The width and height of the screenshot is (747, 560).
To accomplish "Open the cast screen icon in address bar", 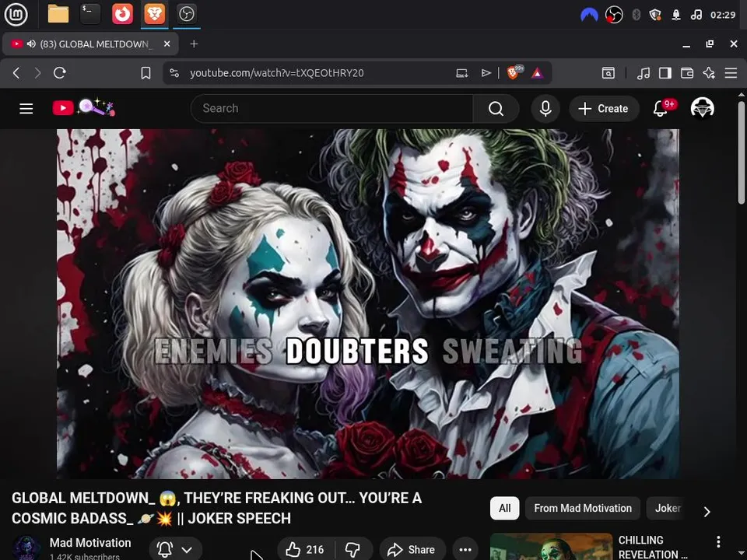I will click(x=461, y=73).
